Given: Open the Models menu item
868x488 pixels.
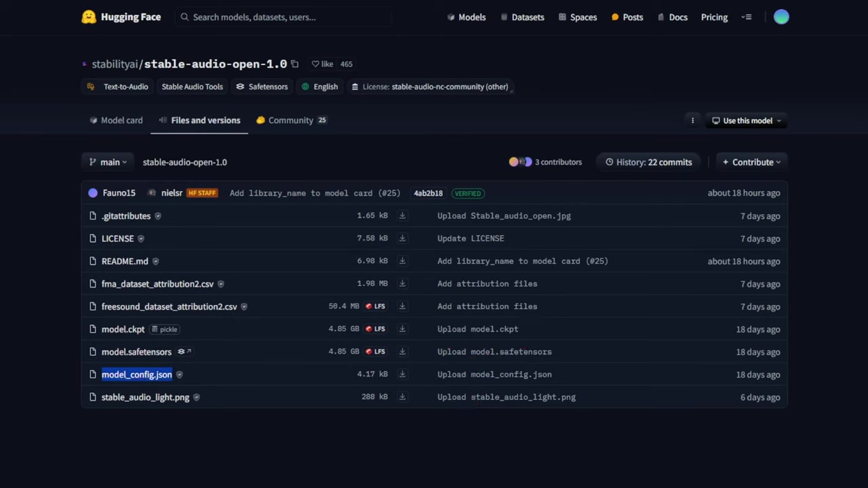Looking at the screenshot, I should pyautogui.click(x=467, y=17).
